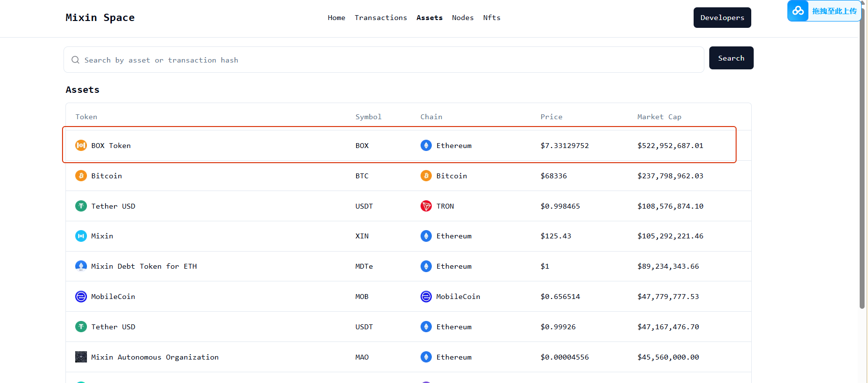Click the Developers button
868x383 pixels.
point(722,18)
